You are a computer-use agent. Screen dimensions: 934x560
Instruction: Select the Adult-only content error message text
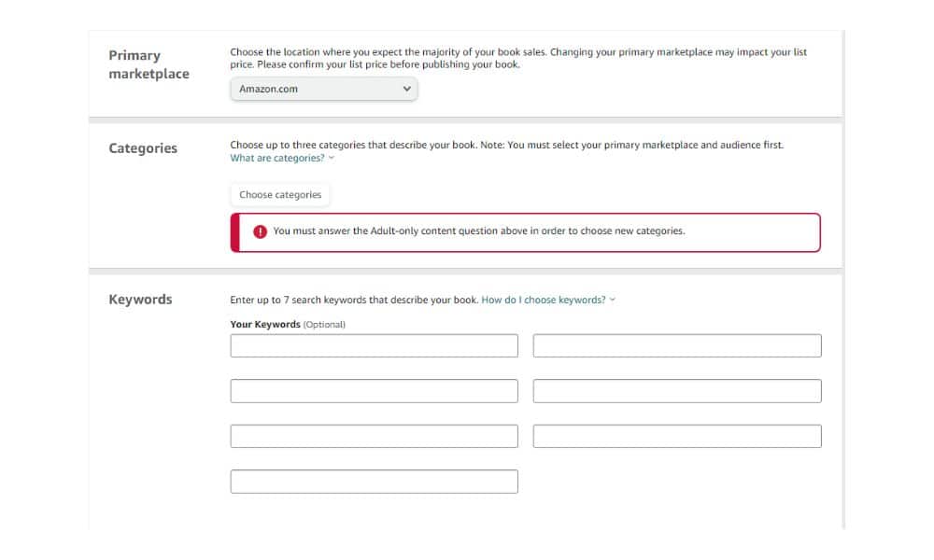tap(479, 231)
